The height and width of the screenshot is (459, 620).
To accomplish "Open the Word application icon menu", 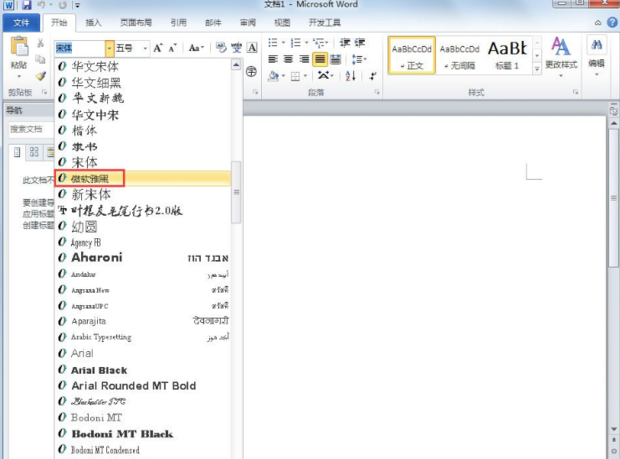I will pos(9,5).
